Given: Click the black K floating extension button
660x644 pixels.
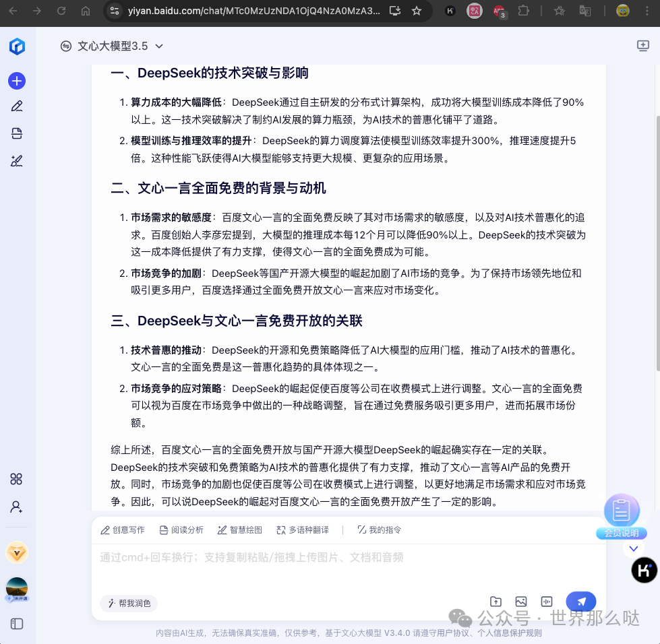Looking at the screenshot, I should coord(644,571).
